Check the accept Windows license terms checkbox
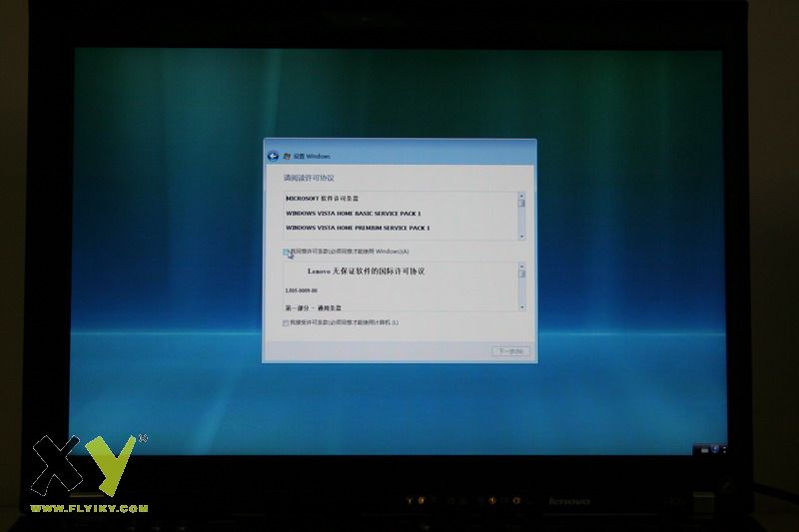The height and width of the screenshot is (532, 799). 286,252
